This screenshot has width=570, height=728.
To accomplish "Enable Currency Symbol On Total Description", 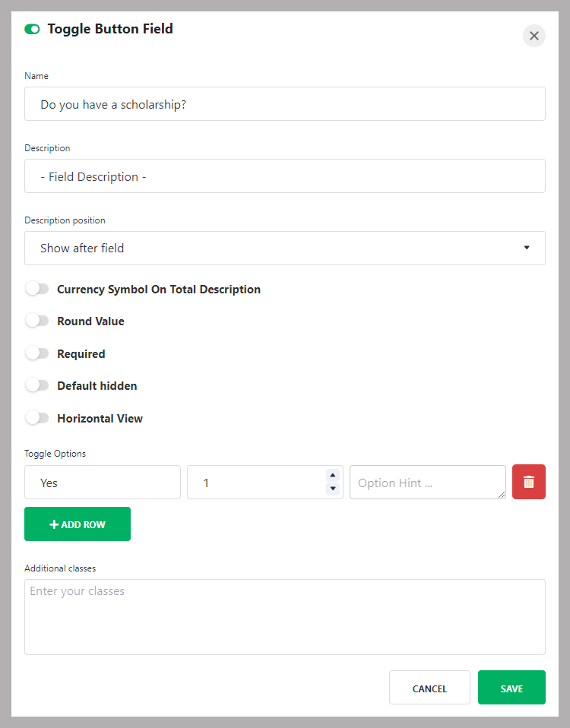I will point(37,289).
